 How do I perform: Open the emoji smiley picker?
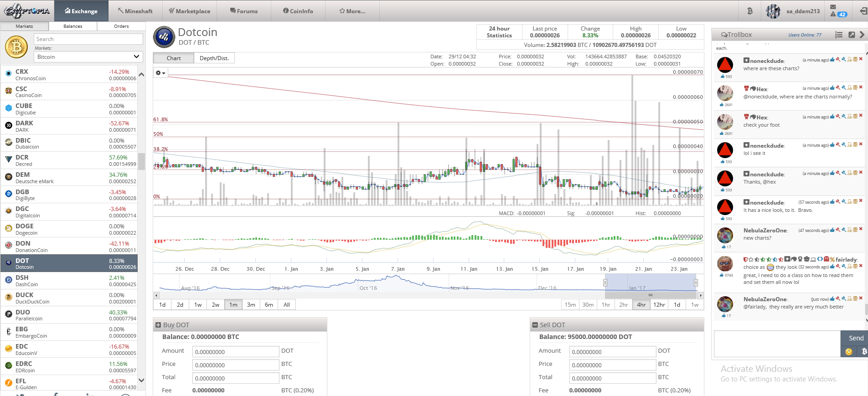tap(848, 351)
